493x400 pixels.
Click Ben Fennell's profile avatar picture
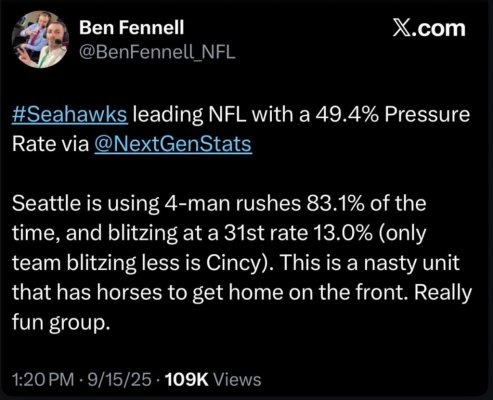[40, 40]
